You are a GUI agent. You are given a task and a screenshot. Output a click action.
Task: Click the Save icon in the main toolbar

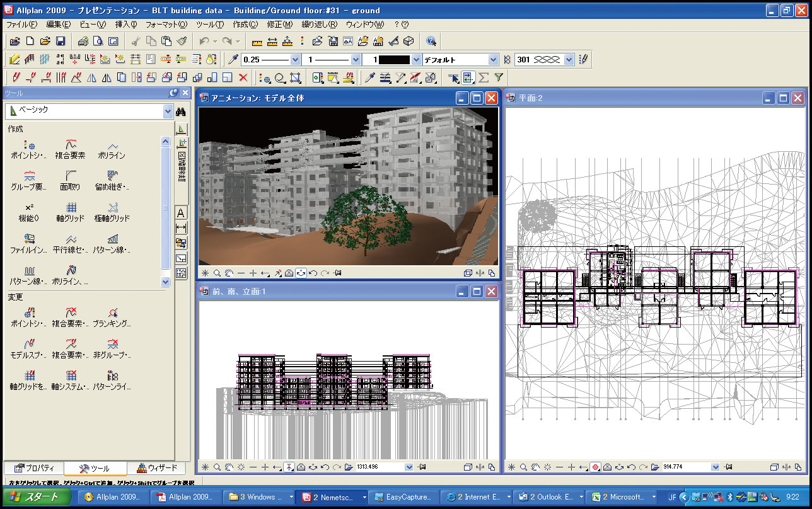(61, 42)
